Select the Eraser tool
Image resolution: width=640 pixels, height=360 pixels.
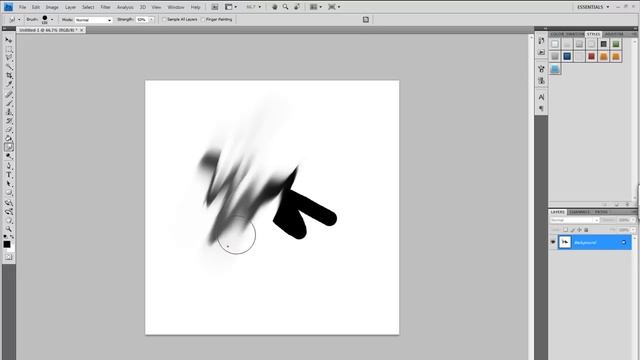click(x=9, y=130)
